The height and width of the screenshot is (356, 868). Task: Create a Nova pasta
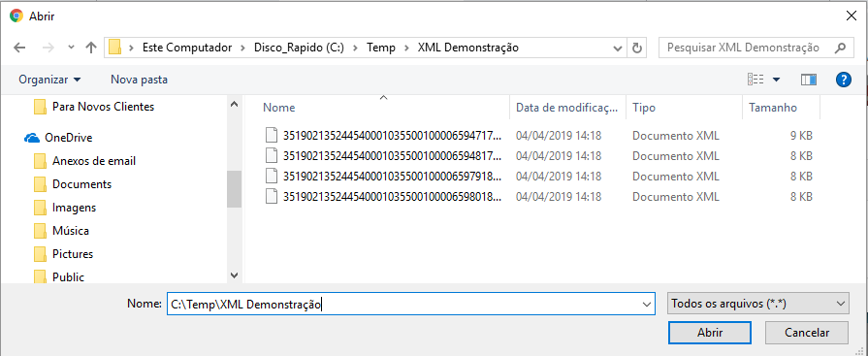click(139, 80)
